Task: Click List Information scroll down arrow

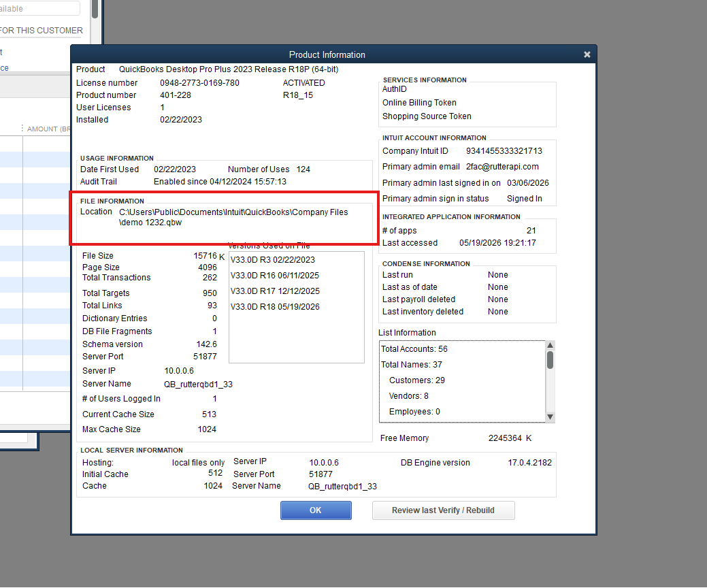Action: (x=550, y=417)
